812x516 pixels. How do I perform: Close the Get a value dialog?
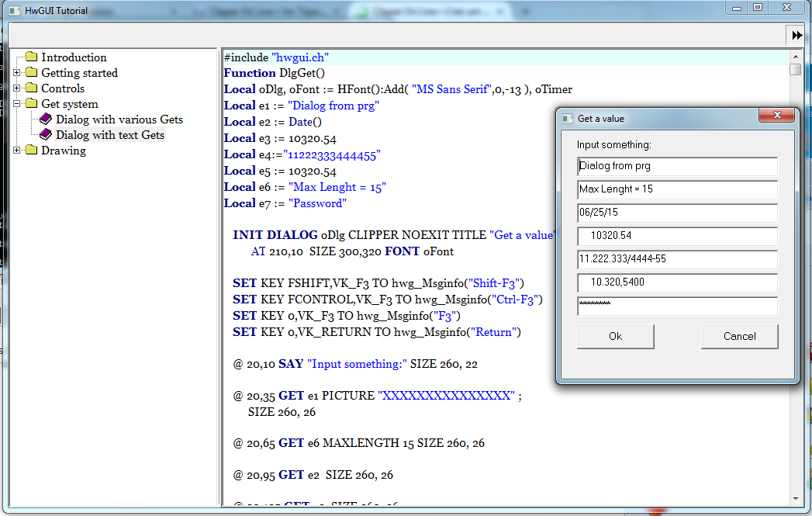(x=776, y=118)
